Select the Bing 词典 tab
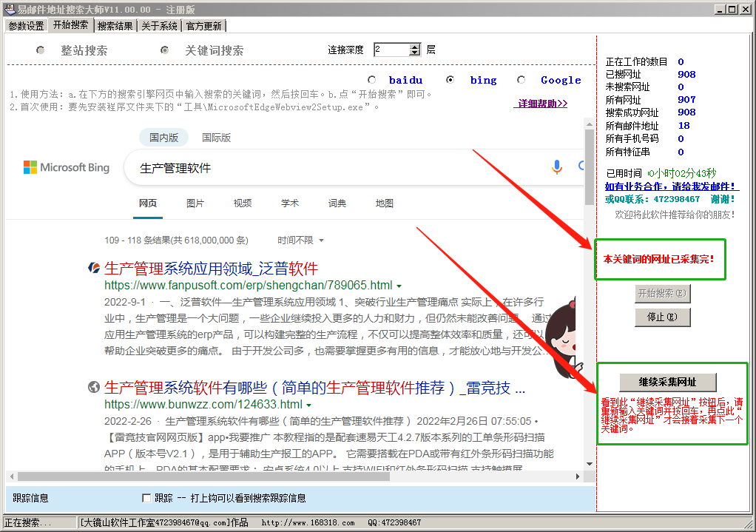756x532 pixels. [337, 203]
